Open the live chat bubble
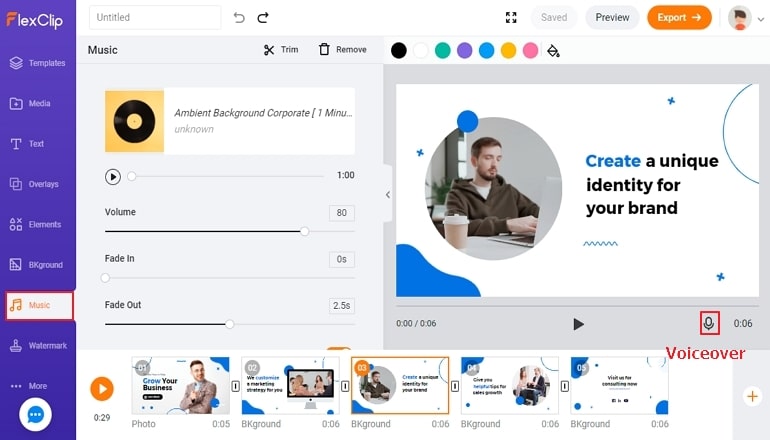This screenshot has width=770, height=440. point(35,414)
